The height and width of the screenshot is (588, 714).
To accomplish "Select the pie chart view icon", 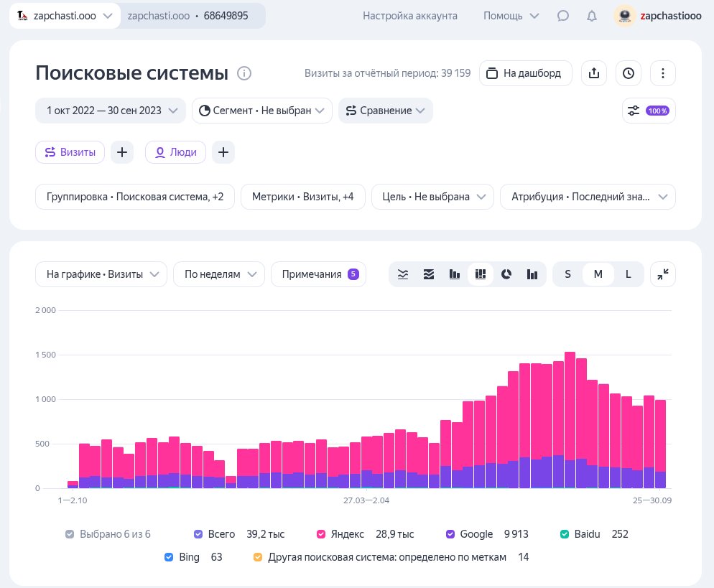I will (x=506, y=274).
